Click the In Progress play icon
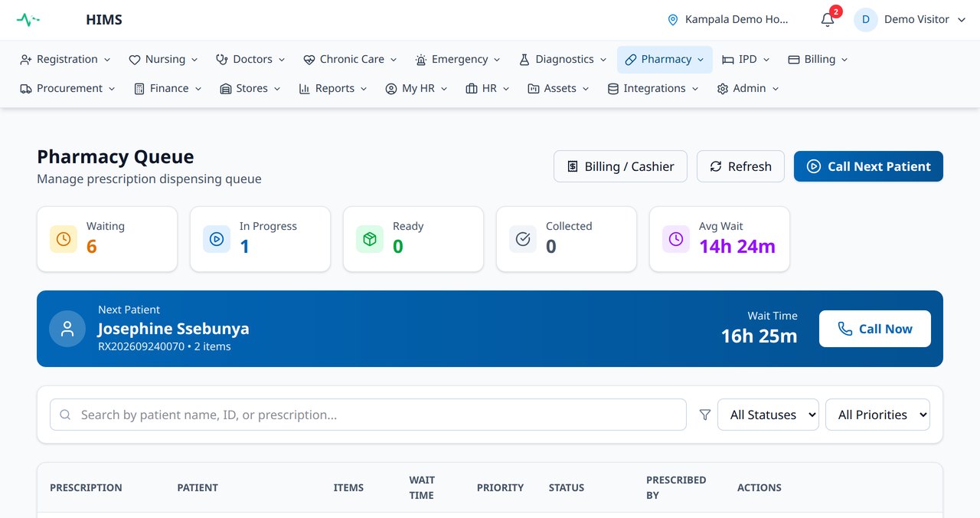 click(x=217, y=239)
